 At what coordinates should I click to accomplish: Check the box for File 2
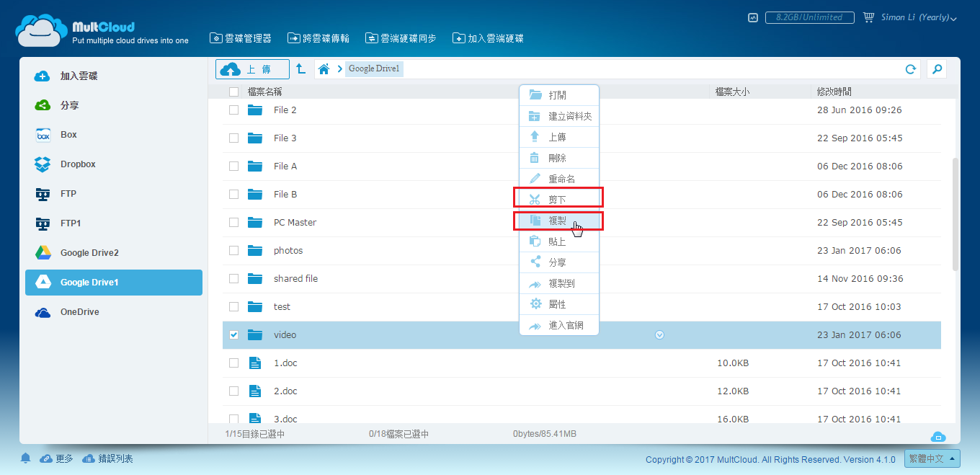(233, 110)
